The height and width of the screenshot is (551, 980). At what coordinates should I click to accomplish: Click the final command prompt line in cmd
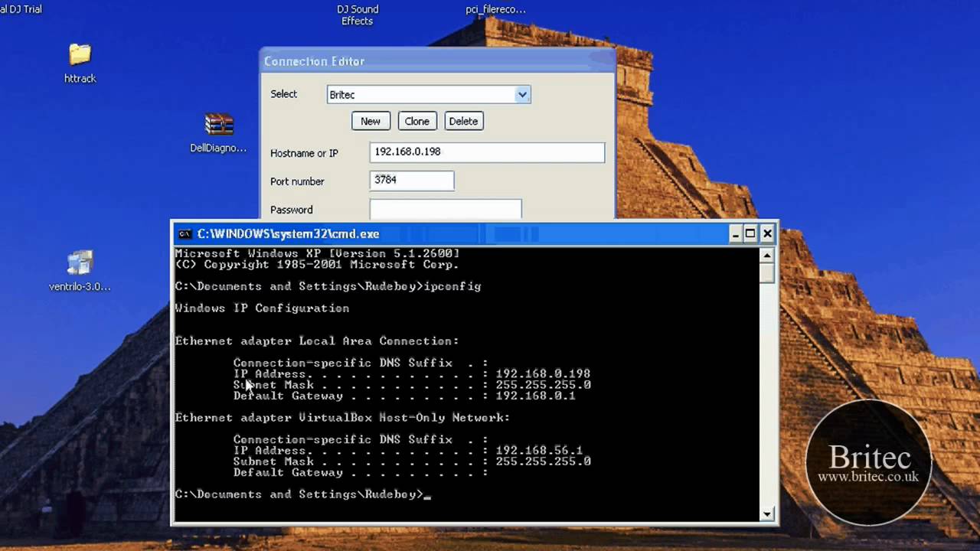click(302, 494)
